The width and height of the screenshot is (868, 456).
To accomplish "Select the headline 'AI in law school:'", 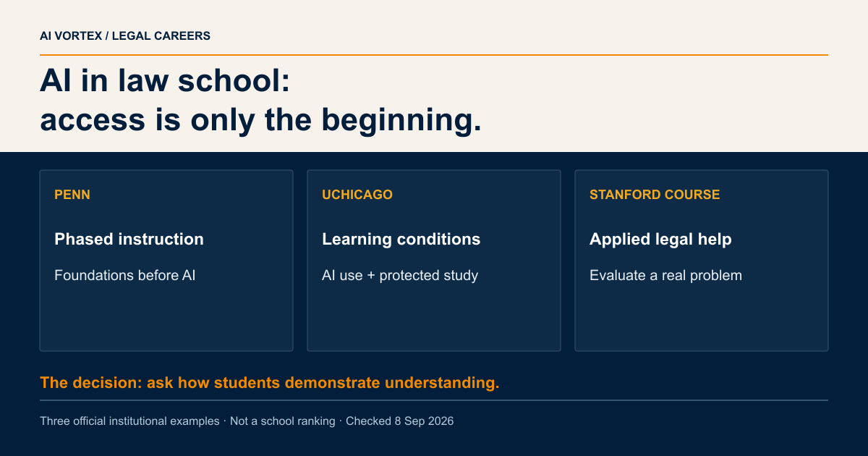I will 165,81.
